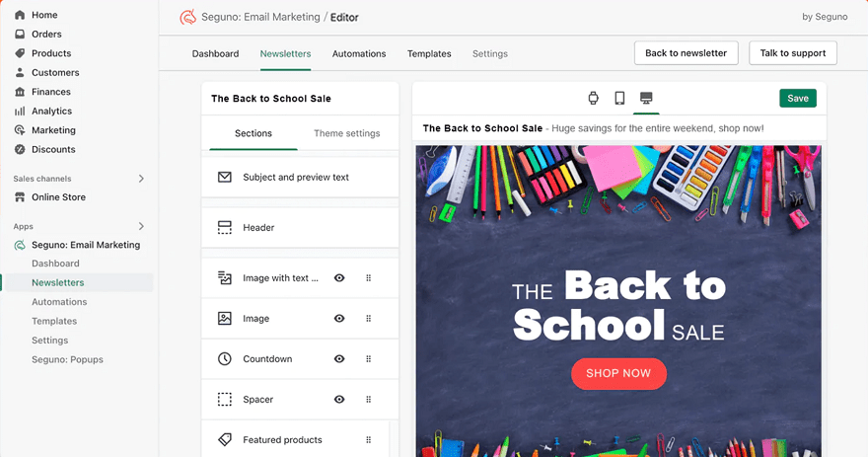Hide the Image with text section

[x=339, y=278]
